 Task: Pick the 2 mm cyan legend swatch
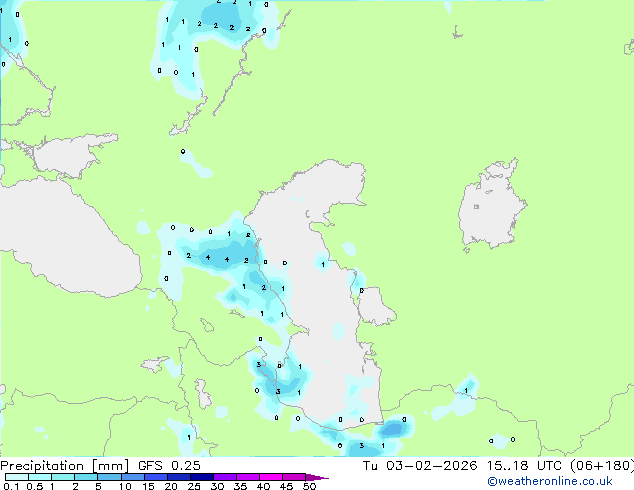point(86,477)
